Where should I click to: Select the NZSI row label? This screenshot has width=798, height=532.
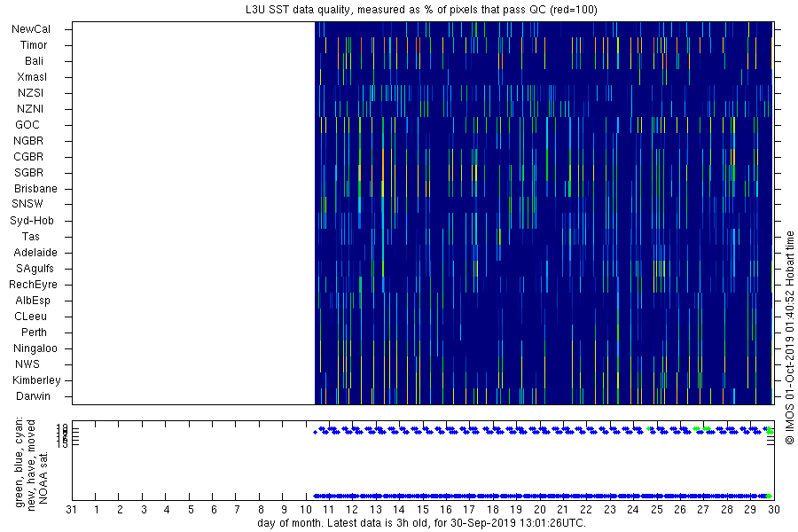point(30,92)
